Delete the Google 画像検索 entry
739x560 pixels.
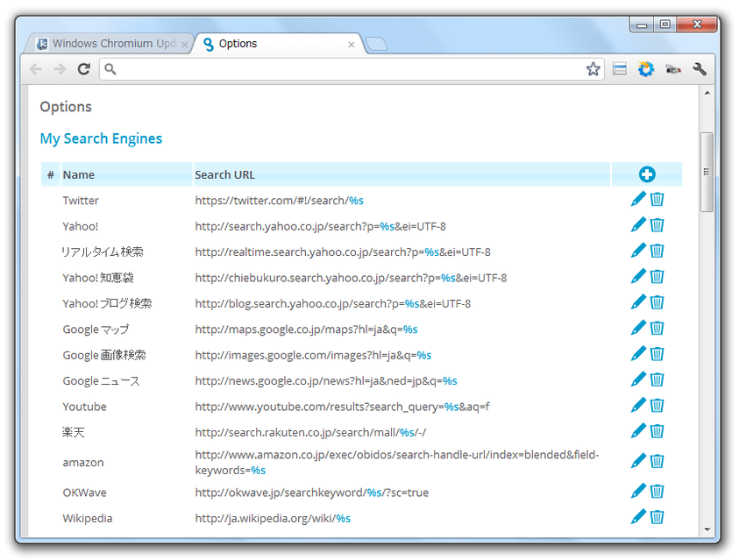(x=657, y=354)
